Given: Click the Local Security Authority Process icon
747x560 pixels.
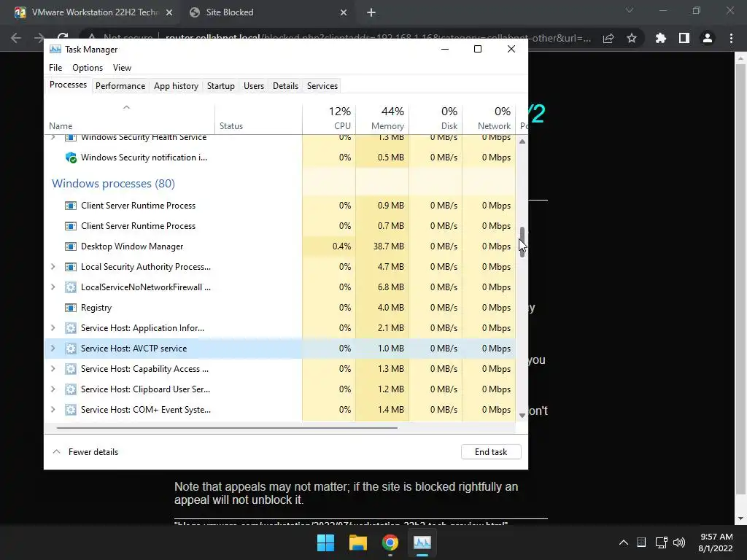Looking at the screenshot, I should tap(71, 267).
